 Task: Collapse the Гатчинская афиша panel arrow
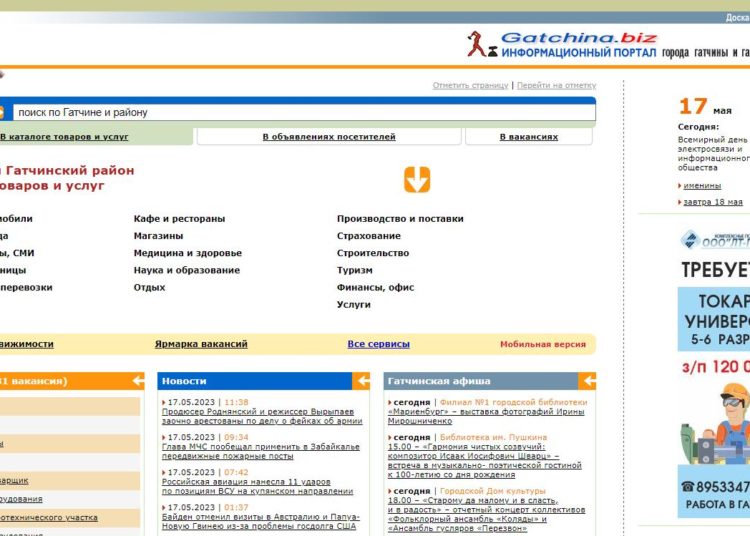(x=588, y=381)
